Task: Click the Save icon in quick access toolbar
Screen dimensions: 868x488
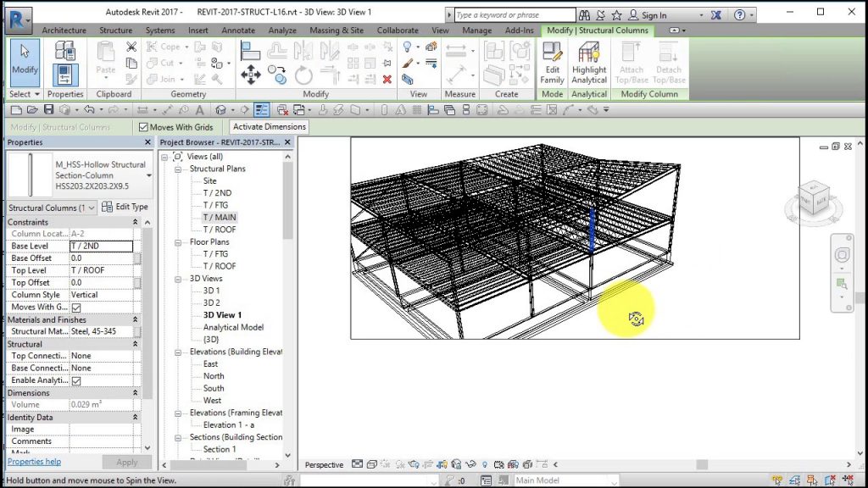Action: pos(48,109)
